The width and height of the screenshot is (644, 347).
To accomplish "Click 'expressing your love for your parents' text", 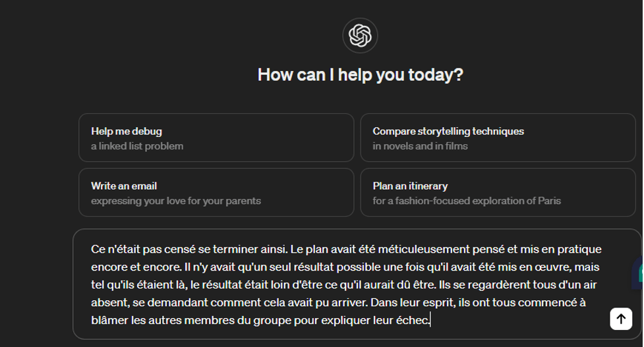I will [176, 201].
